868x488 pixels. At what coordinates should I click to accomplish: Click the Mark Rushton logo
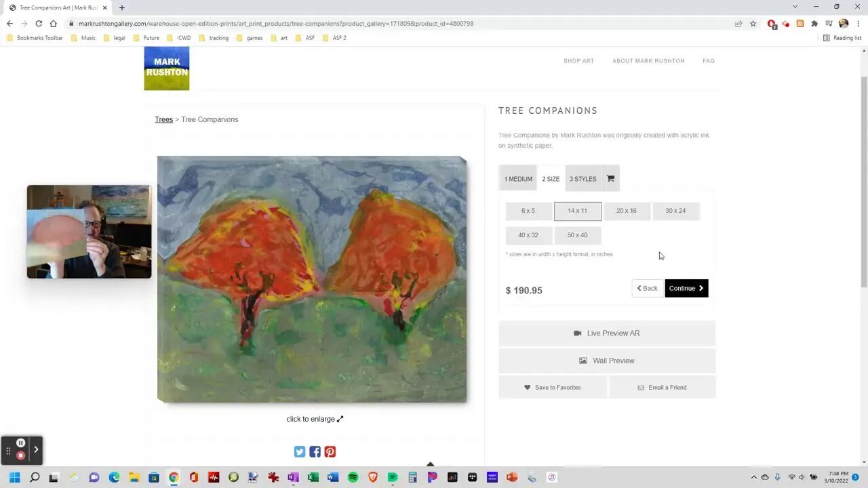tap(167, 68)
